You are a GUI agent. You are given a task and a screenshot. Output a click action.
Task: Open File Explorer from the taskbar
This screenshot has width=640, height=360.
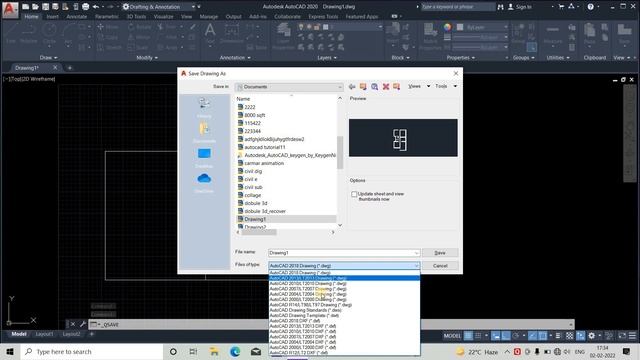(x=214, y=351)
